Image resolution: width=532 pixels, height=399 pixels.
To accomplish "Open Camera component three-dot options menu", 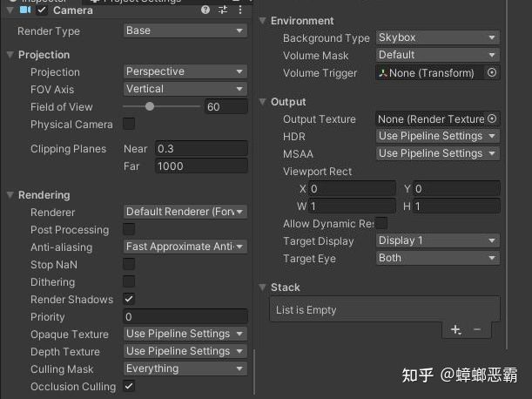I will [x=240, y=10].
